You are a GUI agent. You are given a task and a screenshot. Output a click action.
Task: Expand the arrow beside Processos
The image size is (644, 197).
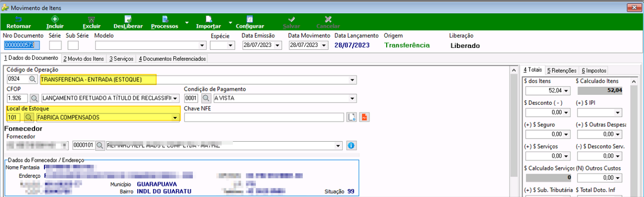187,22
